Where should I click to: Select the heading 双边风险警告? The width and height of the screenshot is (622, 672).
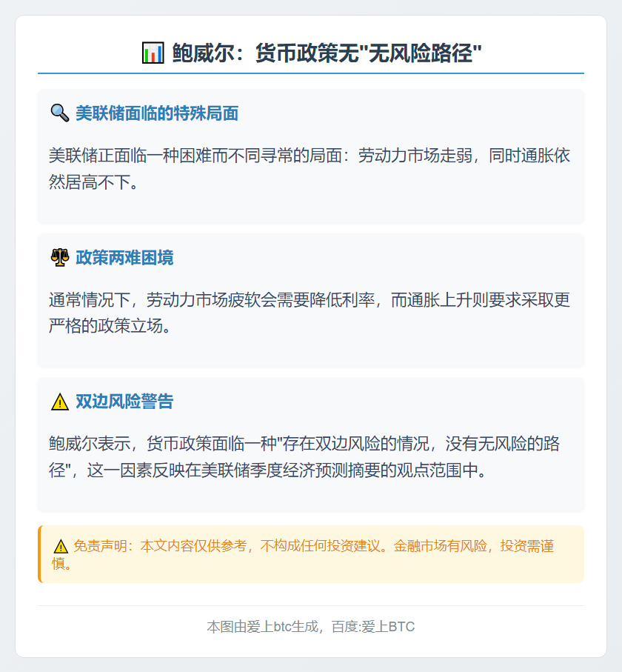pos(124,402)
